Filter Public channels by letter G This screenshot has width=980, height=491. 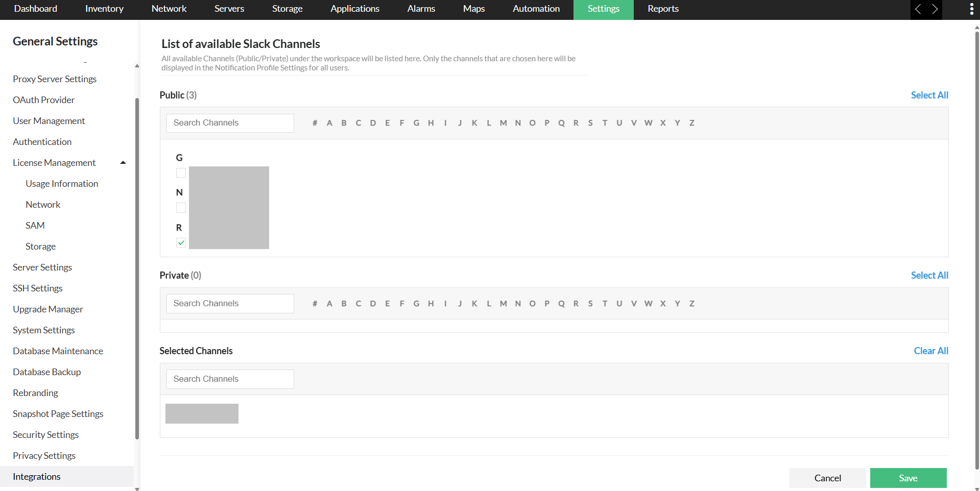(416, 123)
